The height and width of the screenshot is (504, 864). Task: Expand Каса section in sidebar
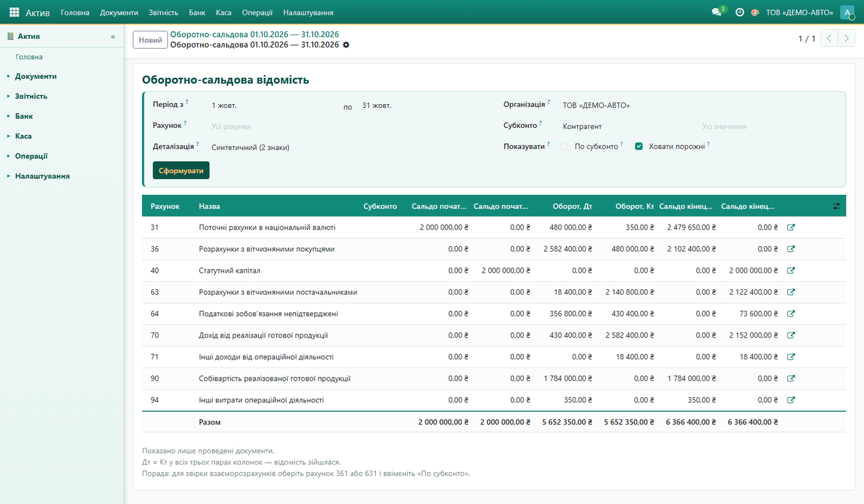pos(23,136)
